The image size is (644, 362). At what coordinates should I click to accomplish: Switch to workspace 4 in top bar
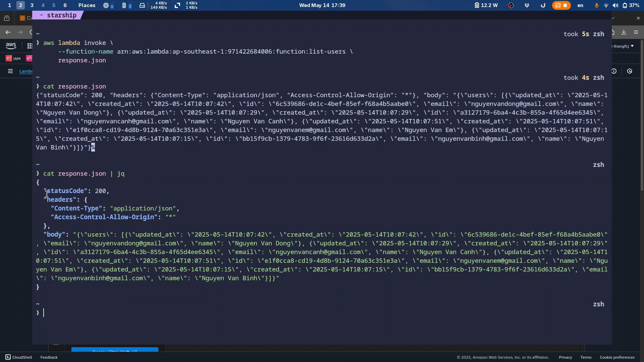tap(43, 5)
